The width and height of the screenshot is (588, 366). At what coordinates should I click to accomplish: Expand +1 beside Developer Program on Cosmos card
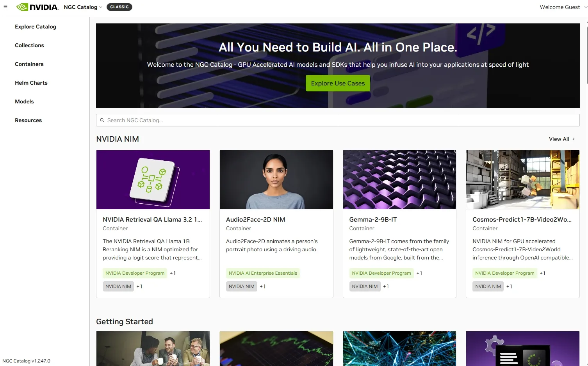[543, 273]
